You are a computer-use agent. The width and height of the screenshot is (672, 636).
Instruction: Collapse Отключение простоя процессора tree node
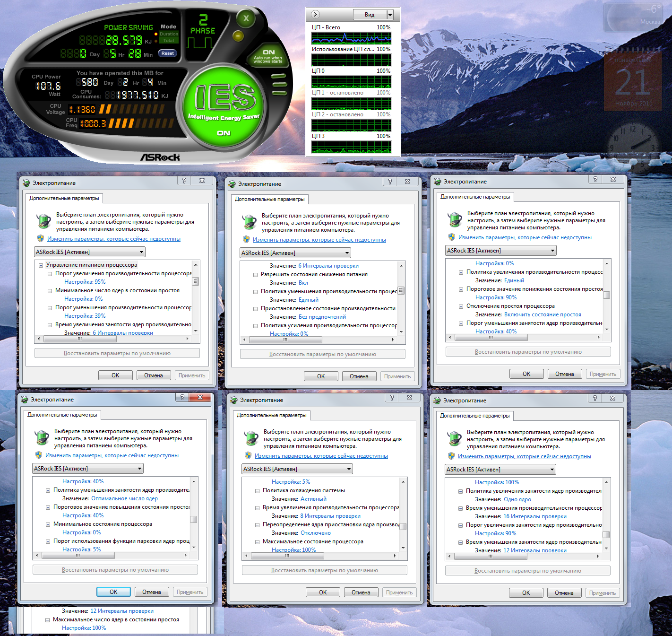click(x=461, y=306)
